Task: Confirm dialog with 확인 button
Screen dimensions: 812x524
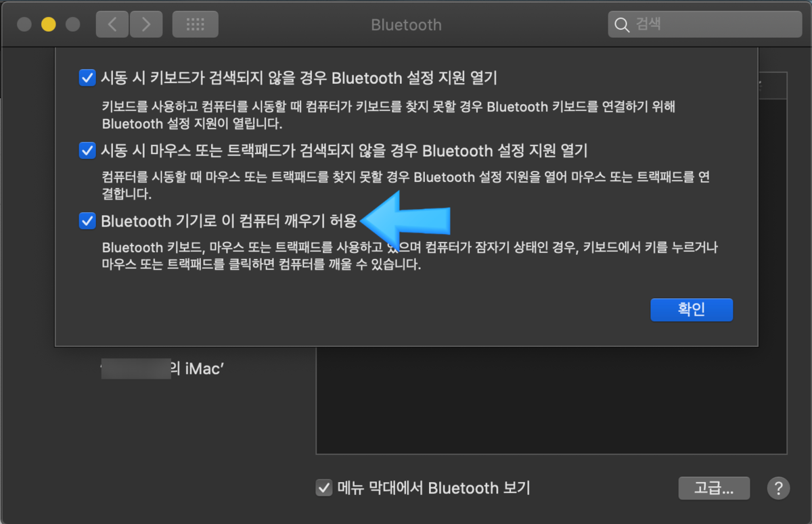Action: 692,310
